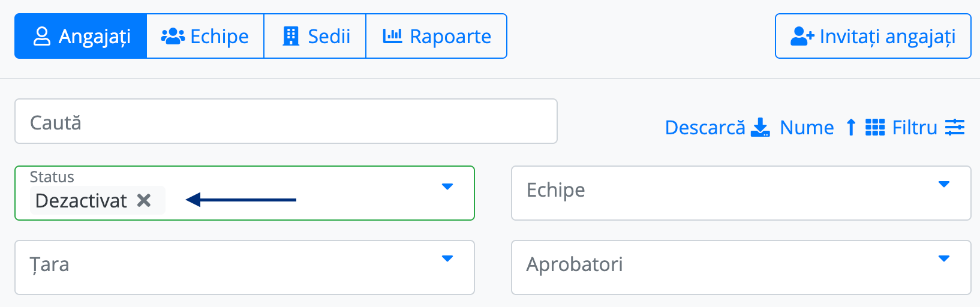Click the Nume sort link
This screenshot has height=307, width=980.
coord(807,127)
